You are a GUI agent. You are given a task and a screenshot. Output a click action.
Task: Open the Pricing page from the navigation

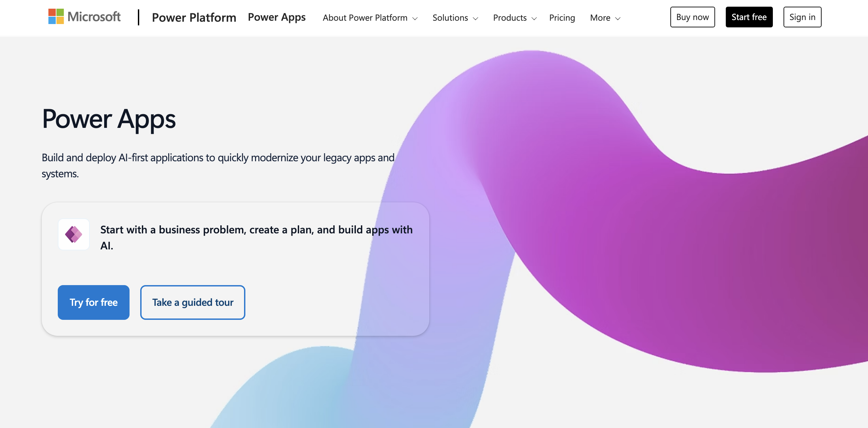coord(562,17)
